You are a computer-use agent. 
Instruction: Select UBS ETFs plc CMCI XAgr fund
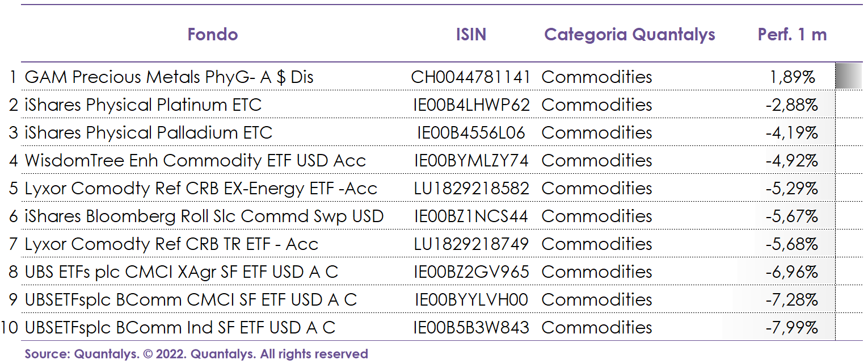pos(182,272)
